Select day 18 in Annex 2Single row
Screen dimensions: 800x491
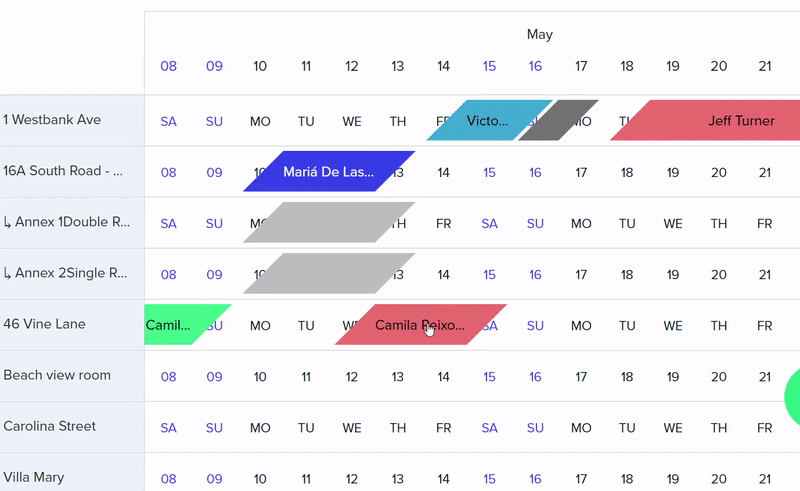coord(627,275)
